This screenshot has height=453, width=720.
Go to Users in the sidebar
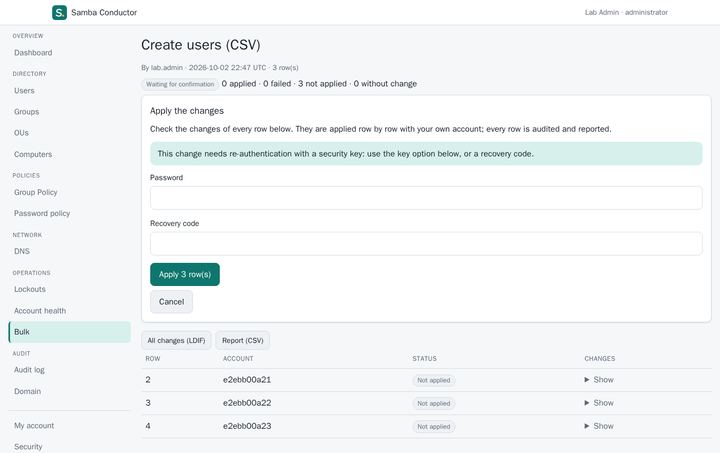(24, 91)
